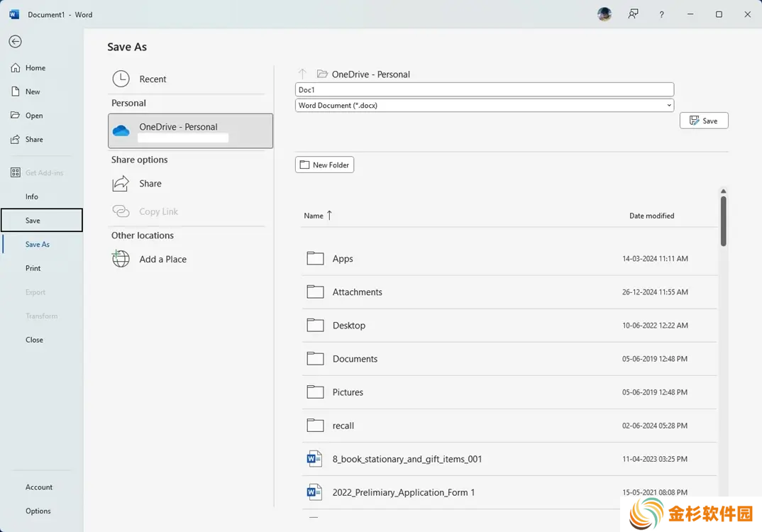Image resolution: width=762 pixels, height=532 pixels.
Task: Click the Attachments folder icon
Action: coord(316,292)
